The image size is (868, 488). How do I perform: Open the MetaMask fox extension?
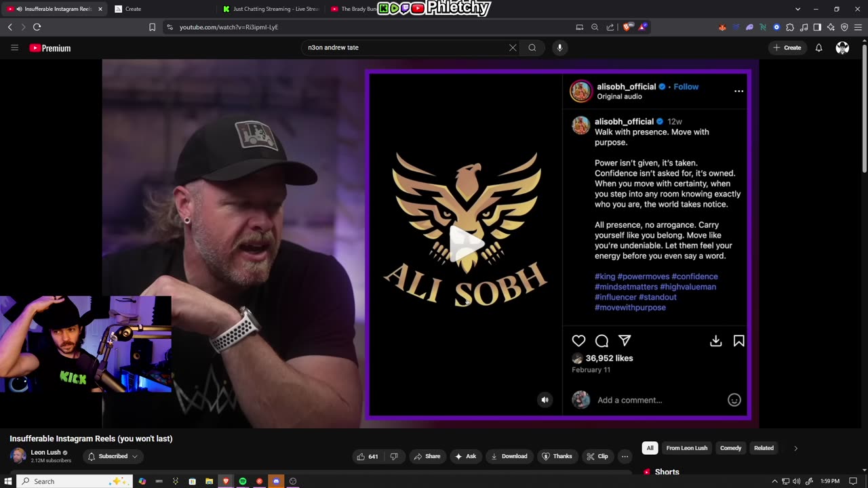tap(722, 27)
